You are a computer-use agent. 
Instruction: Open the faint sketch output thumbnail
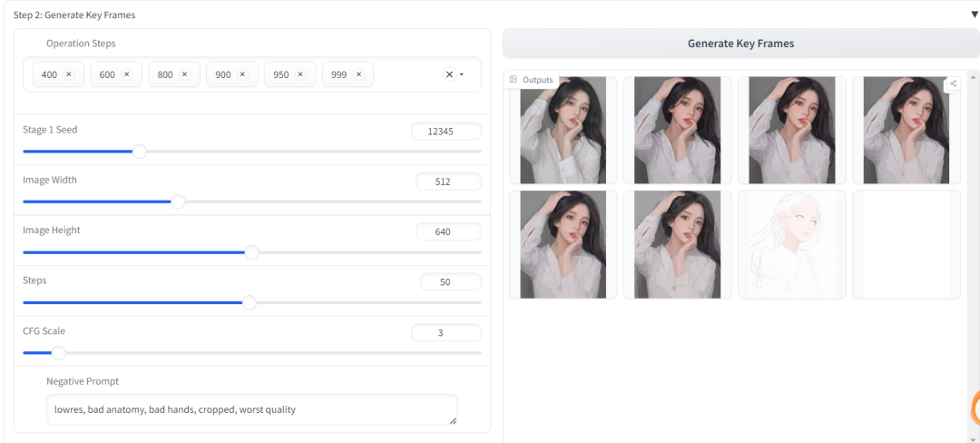pos(792,244)
